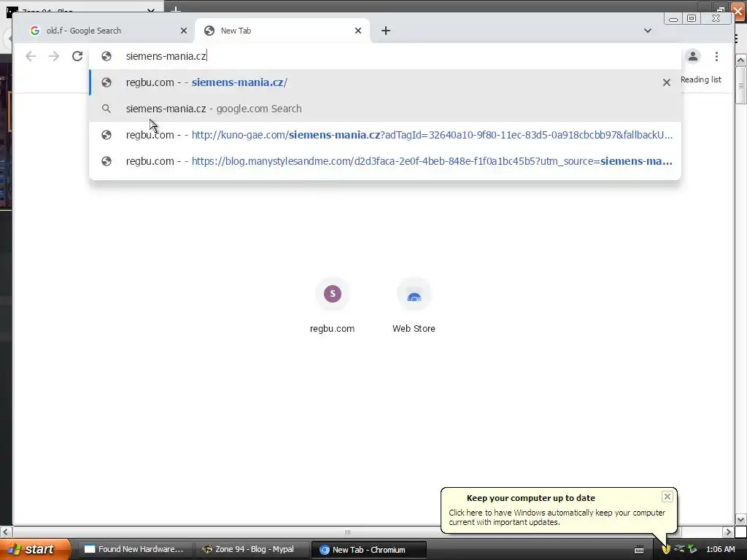Viewport: 747px width, 560px height.
Task: Click the Windows Update shield tray icon
Action: 666,550
